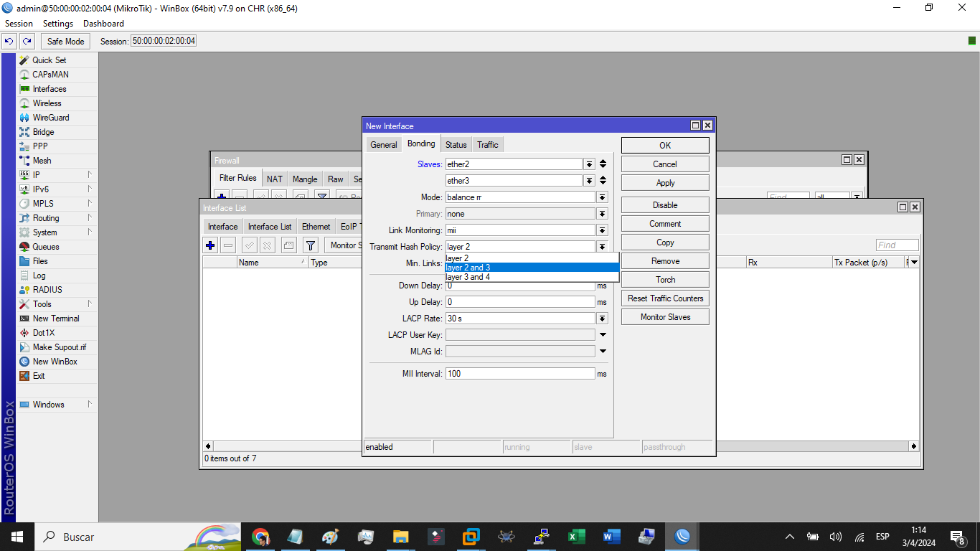Click the Apply button
Viewport: 980px width, 551px height.
(665, 183)
